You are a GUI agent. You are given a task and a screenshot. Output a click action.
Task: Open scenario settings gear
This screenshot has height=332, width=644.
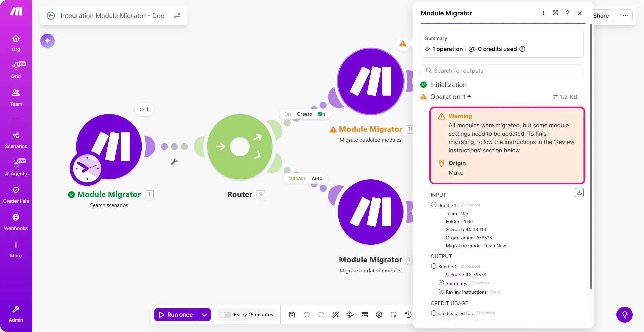pyautogui.click(x=379, y=315)
